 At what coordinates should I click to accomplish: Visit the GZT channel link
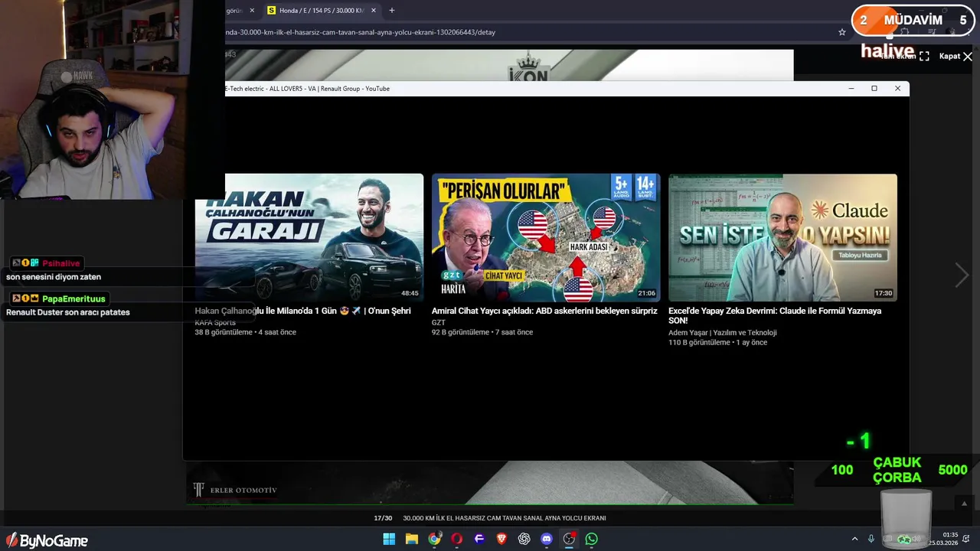[x=439, y=322]
